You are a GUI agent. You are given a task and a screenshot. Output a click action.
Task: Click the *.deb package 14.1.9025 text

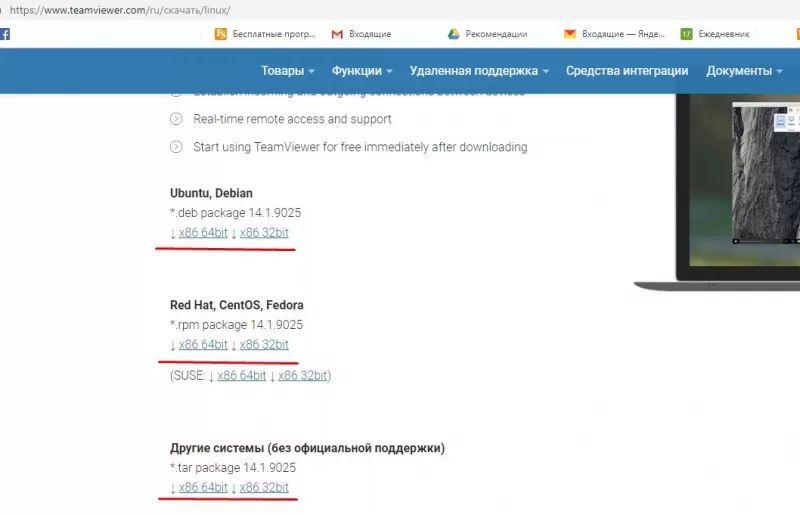(x=236, y=213)
